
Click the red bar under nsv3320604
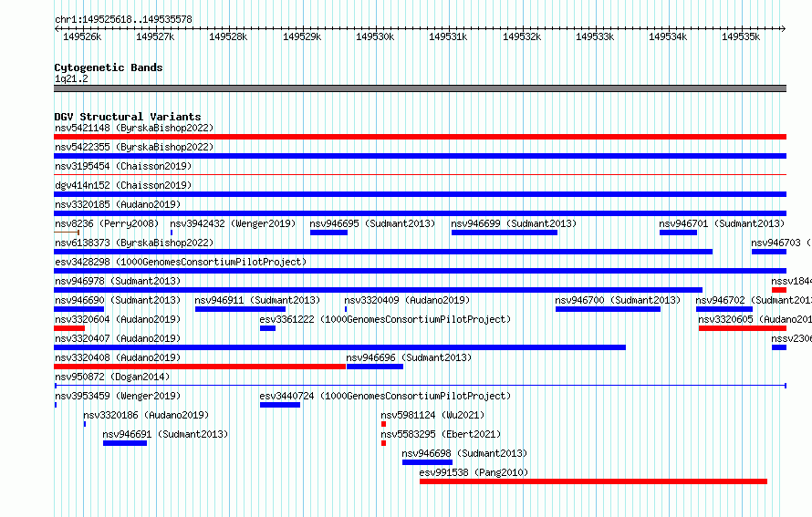[x=69, y=328]
